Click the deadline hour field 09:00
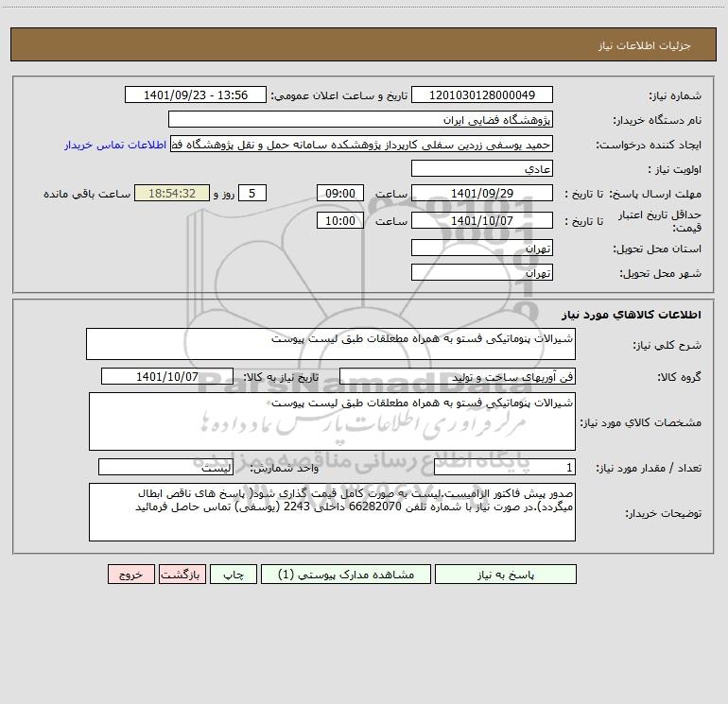This screenshot has width=728, height=704. (x=339, y=193)
